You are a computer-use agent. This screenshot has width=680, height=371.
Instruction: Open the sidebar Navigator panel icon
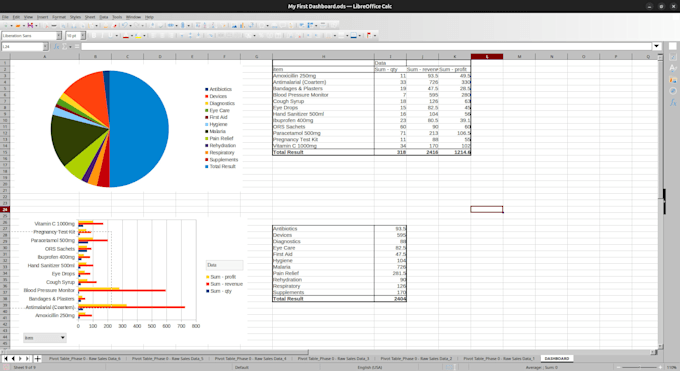673,91
